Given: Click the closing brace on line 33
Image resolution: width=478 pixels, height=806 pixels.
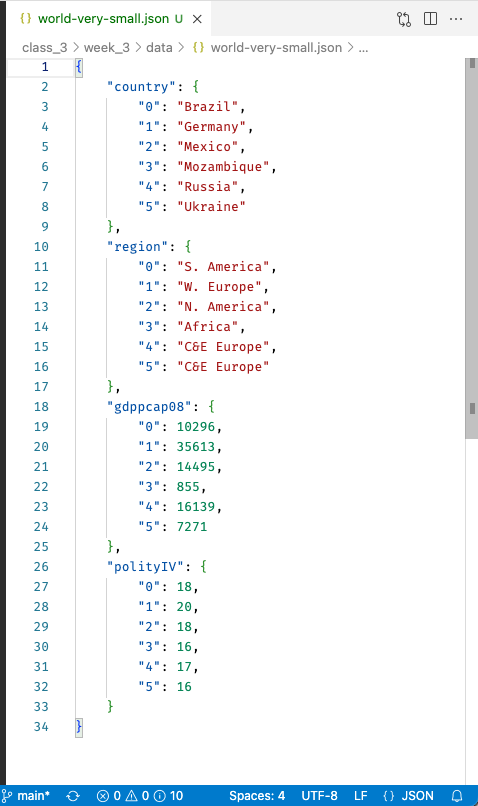Looking at the screenshot, I should (110, 706).
